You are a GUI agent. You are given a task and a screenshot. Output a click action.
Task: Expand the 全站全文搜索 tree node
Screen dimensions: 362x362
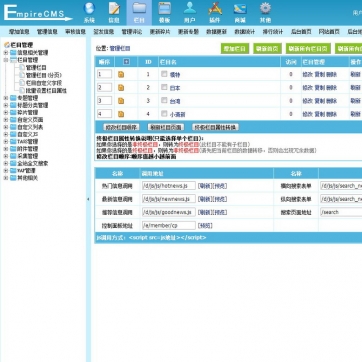(6, 164)
